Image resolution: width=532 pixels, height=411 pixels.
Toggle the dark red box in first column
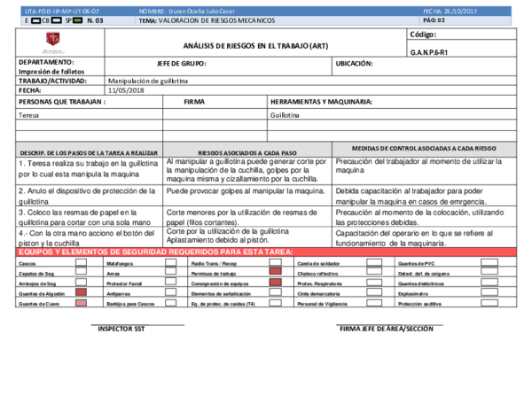81,292
